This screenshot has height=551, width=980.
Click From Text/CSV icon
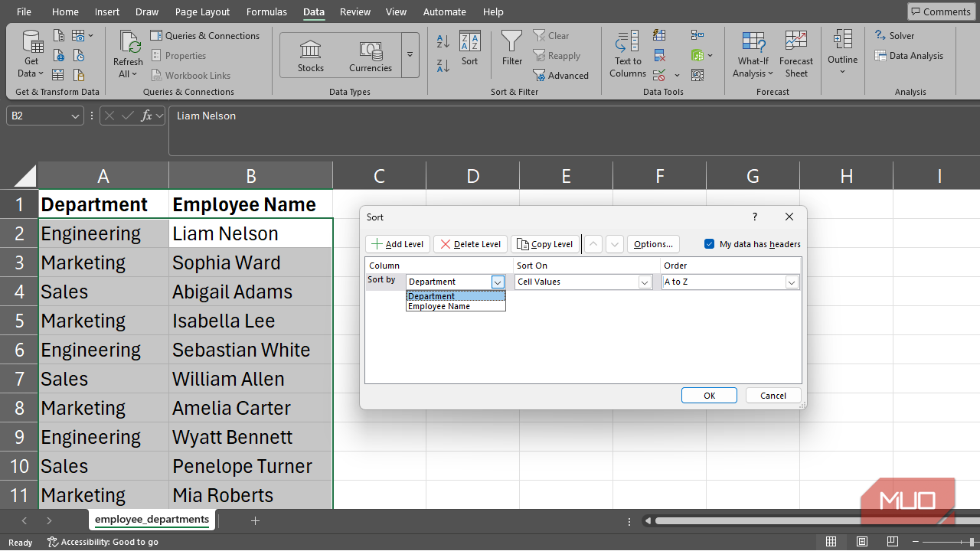click(58, 36)
